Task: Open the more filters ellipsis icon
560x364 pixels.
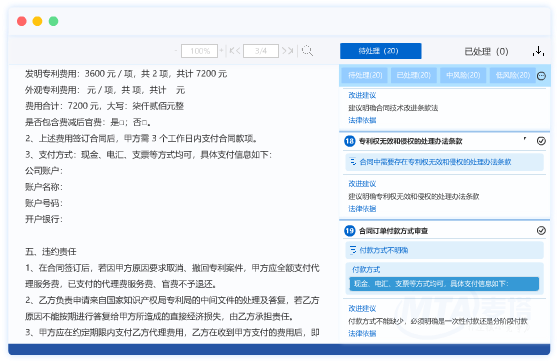Action: pyautogui.click(x=541, y=76)
